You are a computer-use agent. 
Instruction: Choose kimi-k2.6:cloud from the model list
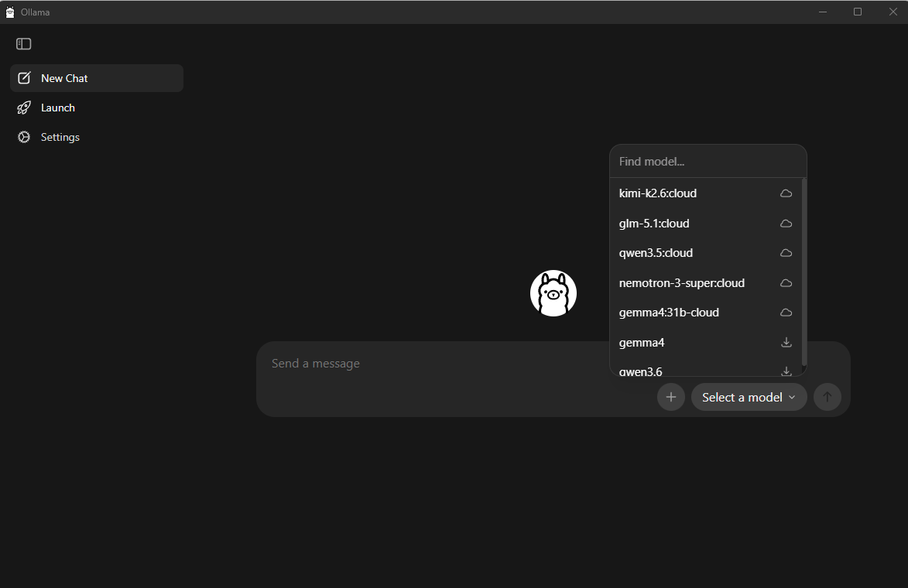[x=705, y=193]
